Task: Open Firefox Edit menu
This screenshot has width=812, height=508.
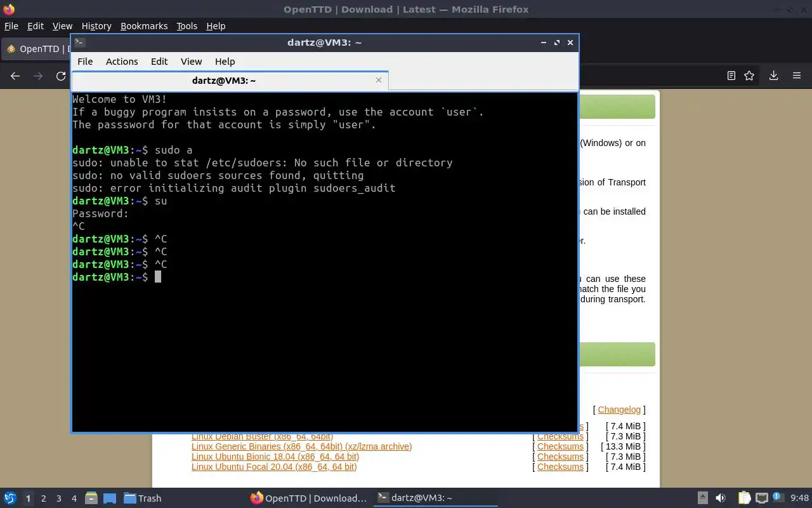Action: pos(36,26)
